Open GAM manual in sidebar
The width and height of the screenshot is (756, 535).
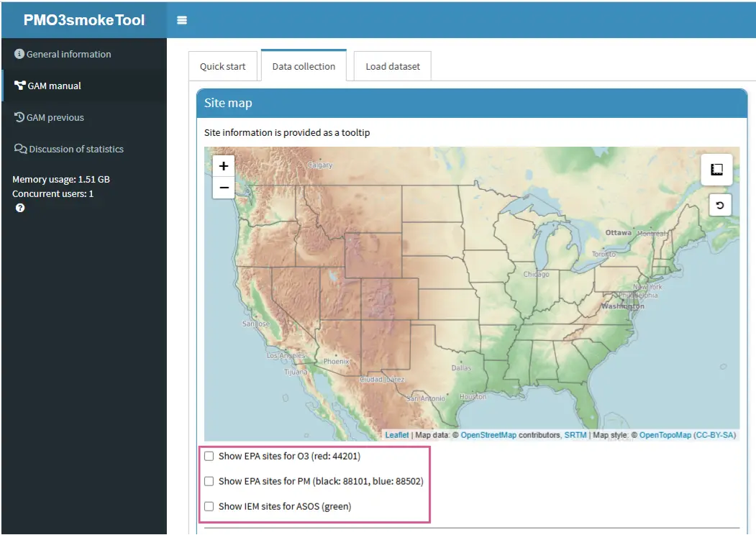pos(54,86)
